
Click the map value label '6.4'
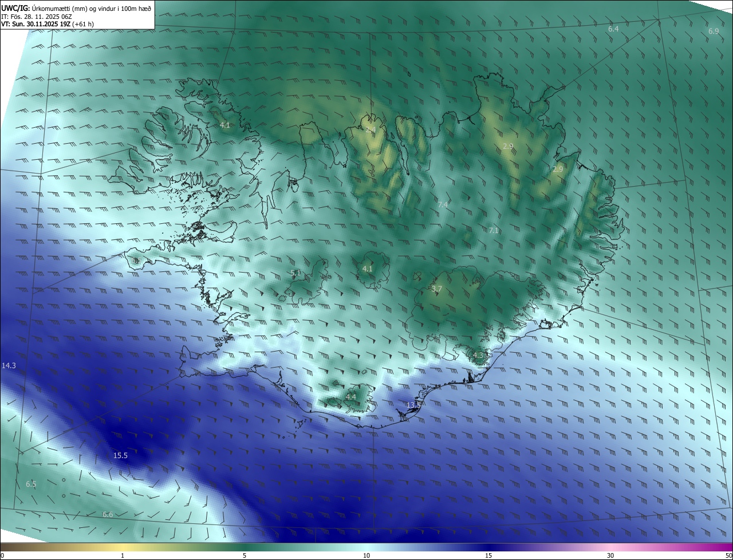tap(613, 29)
